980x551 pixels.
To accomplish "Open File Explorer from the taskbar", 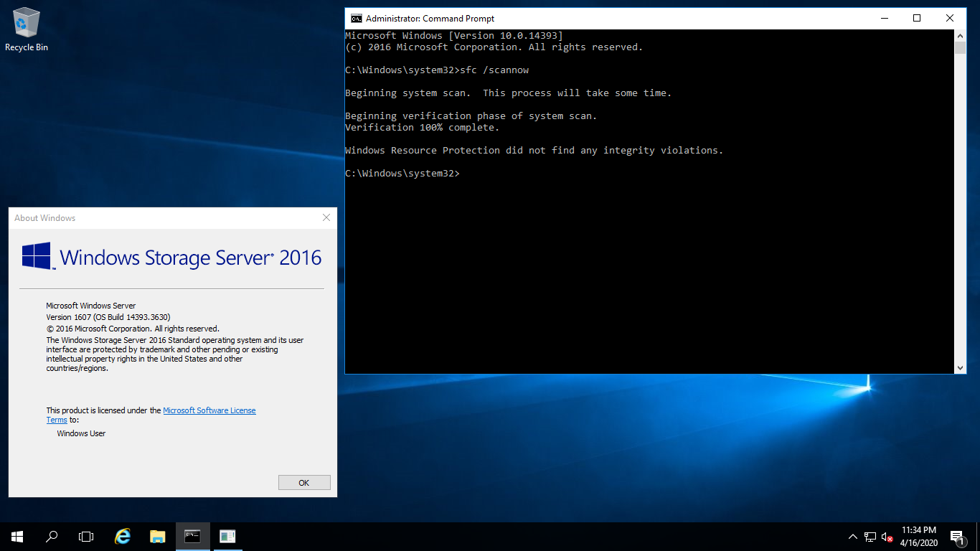I will [x=158, y=536].
